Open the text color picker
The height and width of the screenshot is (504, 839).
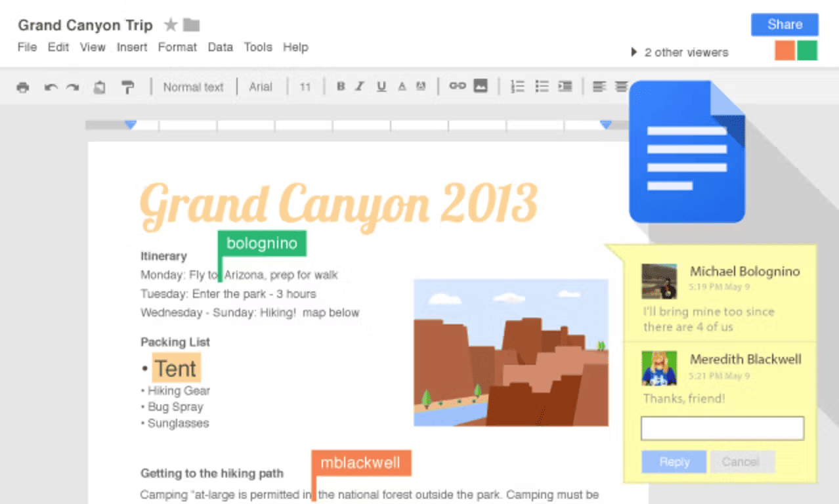click(x=402, y=86)
